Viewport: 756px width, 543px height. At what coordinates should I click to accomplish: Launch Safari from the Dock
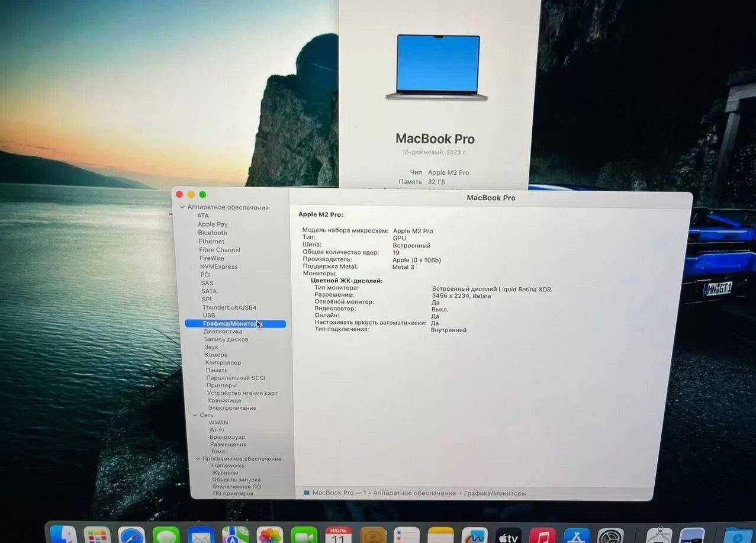[131, 536]
